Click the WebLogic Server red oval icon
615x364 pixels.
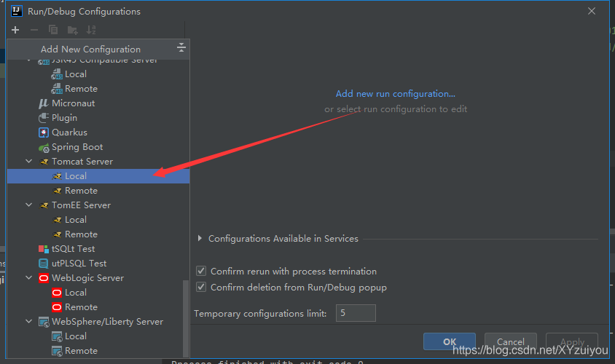tap(44, 278)
